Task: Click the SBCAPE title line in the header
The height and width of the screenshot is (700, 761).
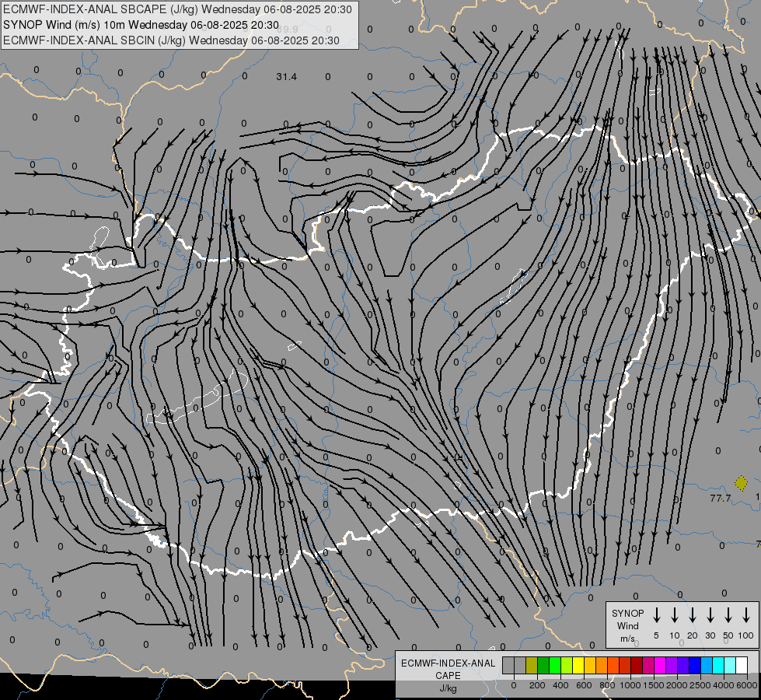Action: (x=177, y=9)
